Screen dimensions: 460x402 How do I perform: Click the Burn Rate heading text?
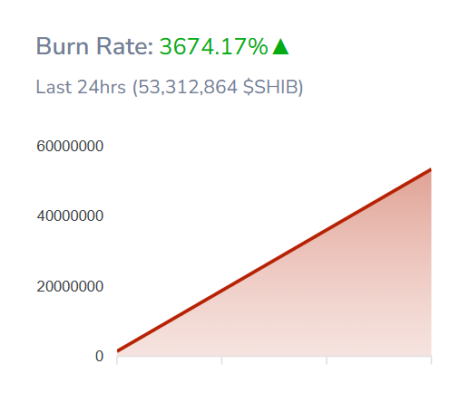click(x=94, y=46)
